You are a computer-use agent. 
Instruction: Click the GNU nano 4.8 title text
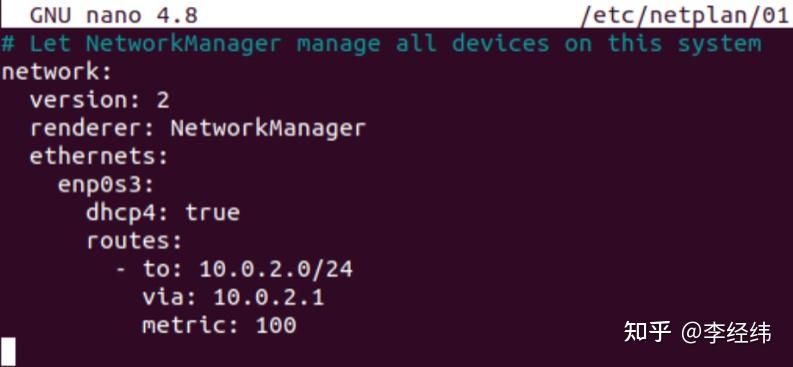114,16
